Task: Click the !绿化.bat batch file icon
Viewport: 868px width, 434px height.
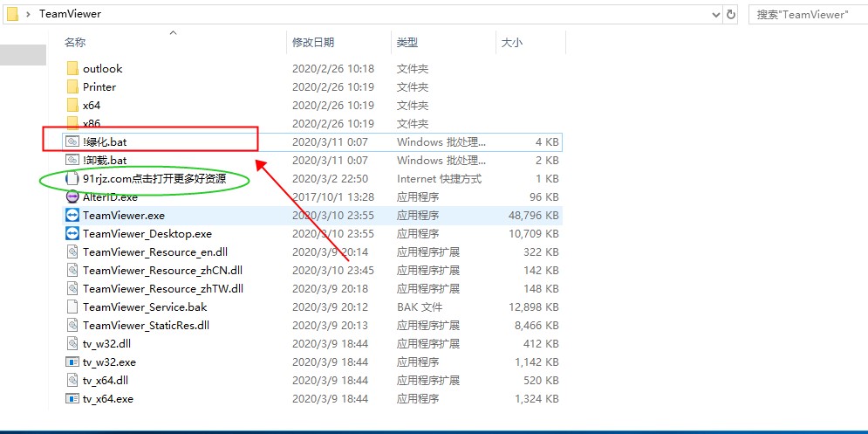Action: click(72, 142)
